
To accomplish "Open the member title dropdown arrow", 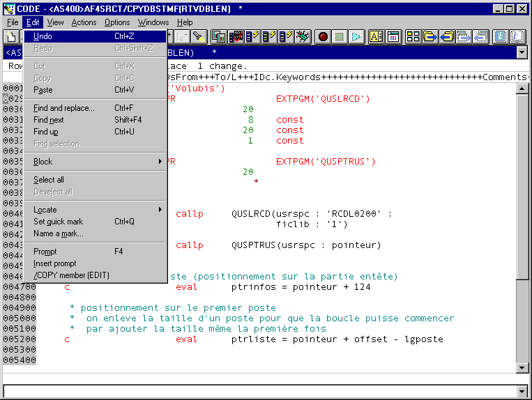I will click(x=521, y=52).
